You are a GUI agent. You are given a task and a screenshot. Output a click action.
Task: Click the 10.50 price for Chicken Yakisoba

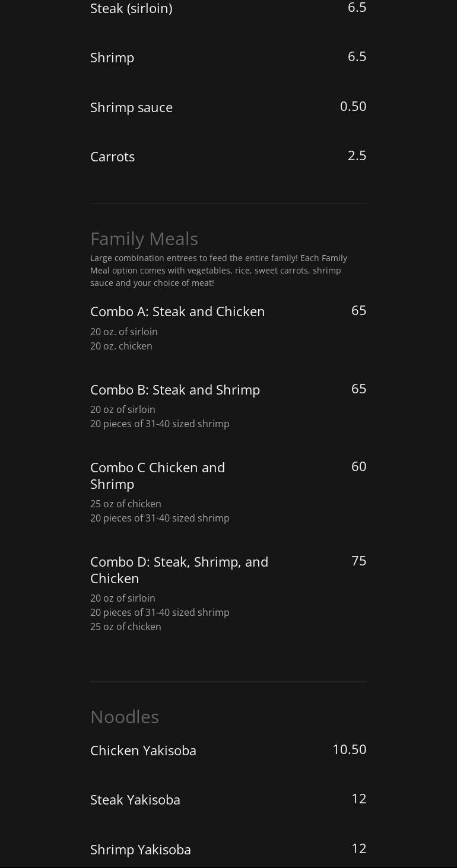click(x=349, y=749)
